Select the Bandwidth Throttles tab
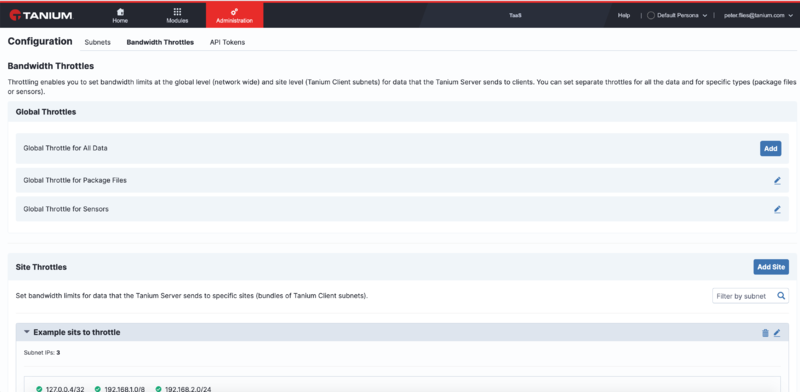Viewport: 800px width, 392px height. [160, 42]
